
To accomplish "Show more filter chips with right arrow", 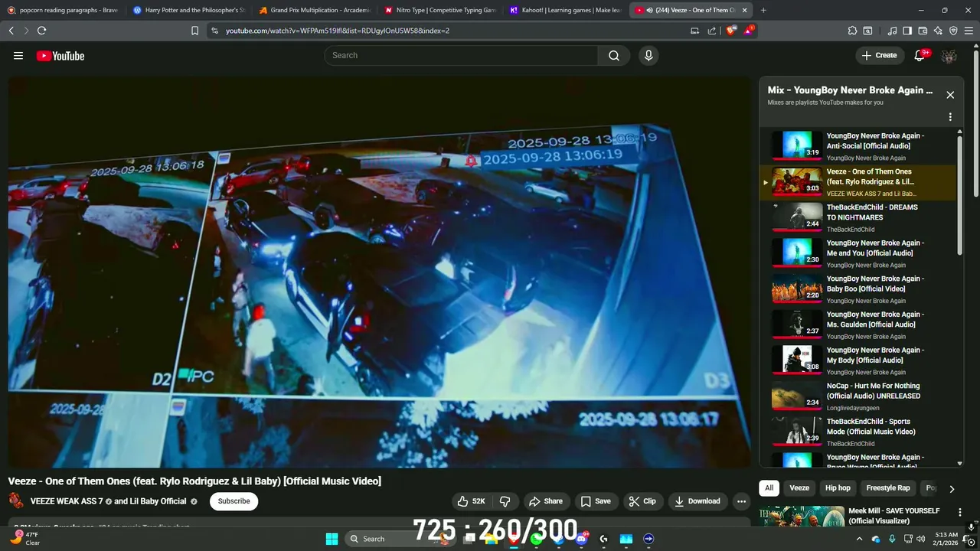I will [x=952, y=488].
